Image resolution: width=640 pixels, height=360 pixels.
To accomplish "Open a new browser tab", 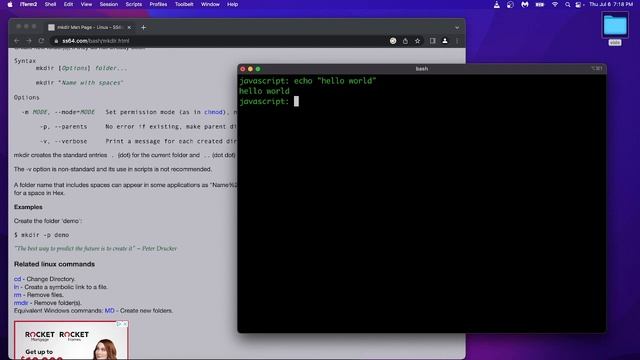I will [143, 27].
